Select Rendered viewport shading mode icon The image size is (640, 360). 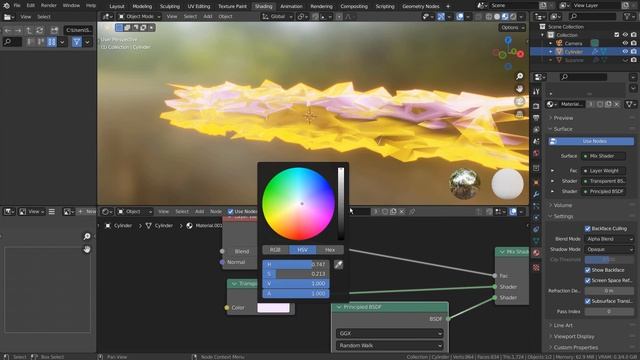point(513,17)
